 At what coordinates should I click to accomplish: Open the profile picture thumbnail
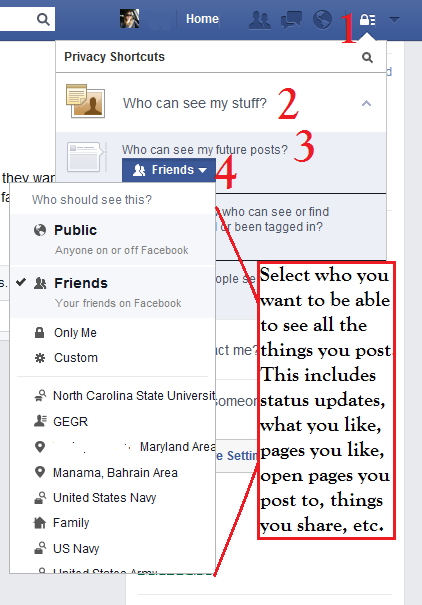pos(129,19)
